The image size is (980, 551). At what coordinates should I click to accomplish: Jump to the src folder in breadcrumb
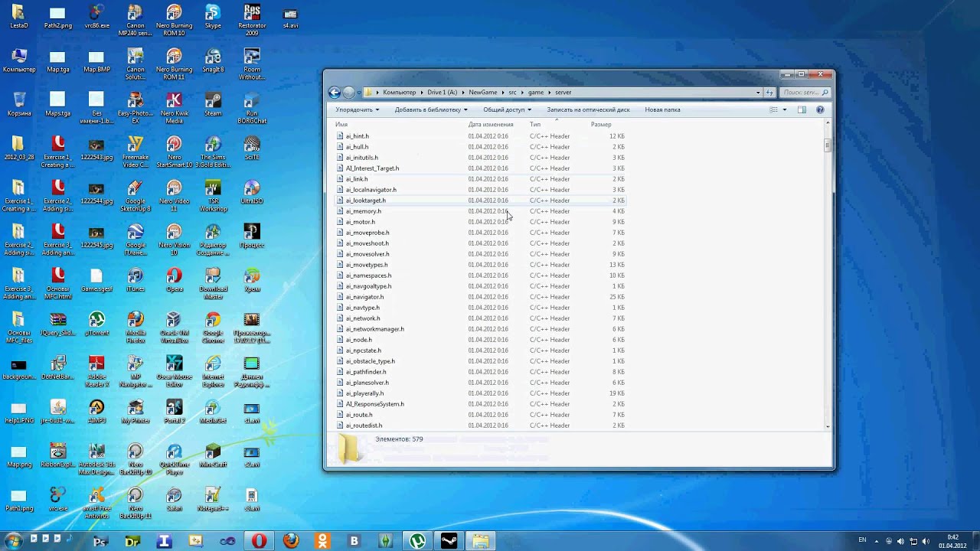(x=513, y=93)
